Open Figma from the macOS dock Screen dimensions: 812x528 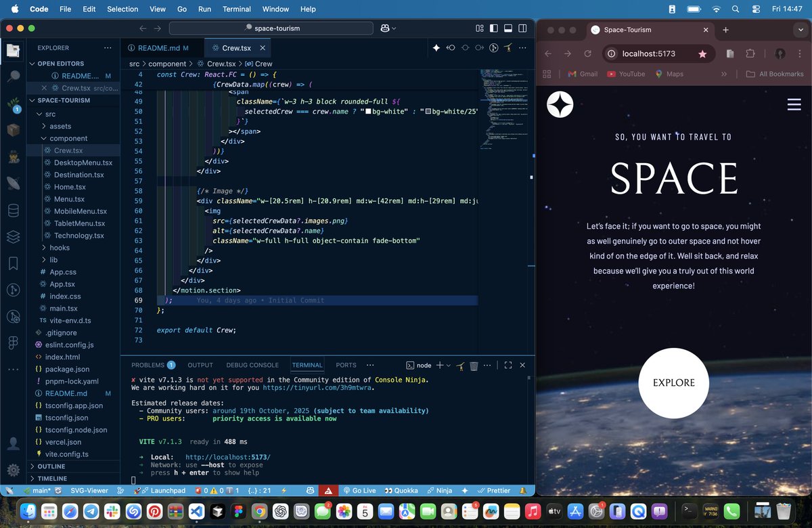pyautogui.click(x=238, y=511)
